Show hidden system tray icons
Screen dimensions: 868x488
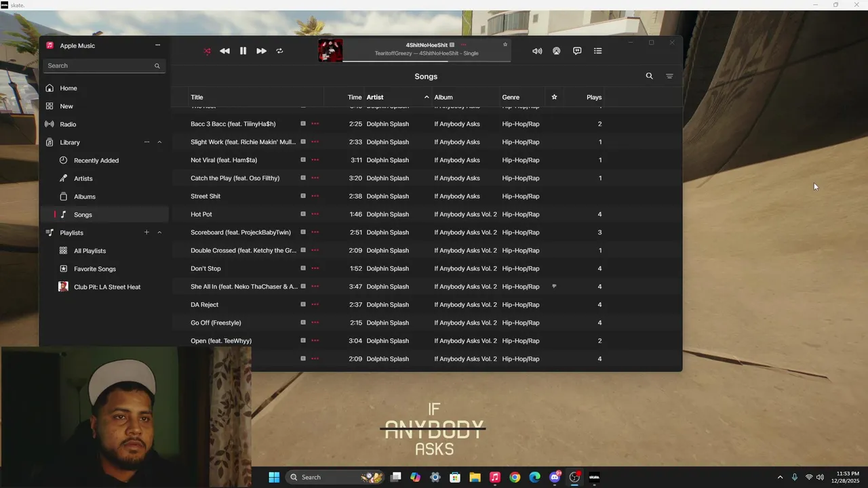pos(780,477)
